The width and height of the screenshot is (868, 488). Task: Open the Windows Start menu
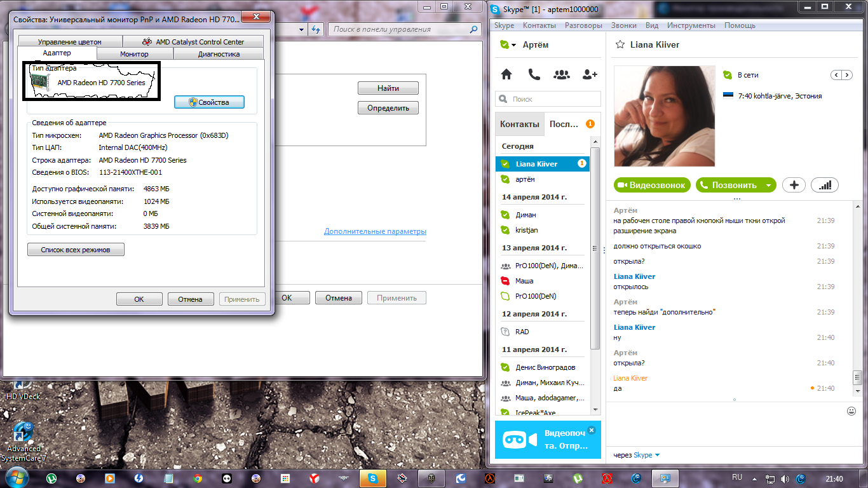(x=16, y=478)
